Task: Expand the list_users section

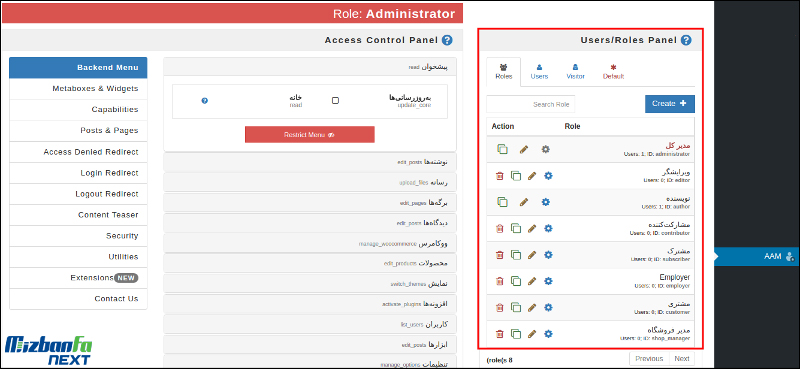Action: click(x=310, y=325)
